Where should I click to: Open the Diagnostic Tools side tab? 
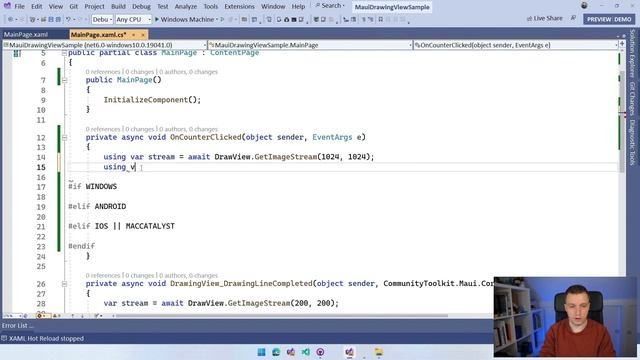click(x=633, y=143)
